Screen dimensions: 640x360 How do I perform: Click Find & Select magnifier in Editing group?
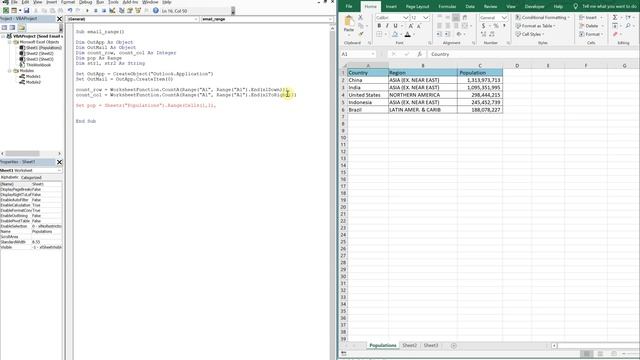click(628, 26)
